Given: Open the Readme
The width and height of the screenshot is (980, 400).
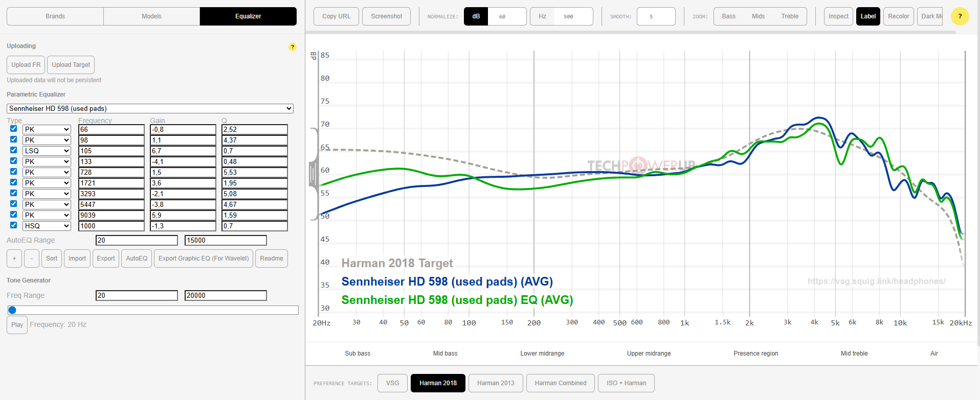Looking at the screenshot, I should point(272,258).
